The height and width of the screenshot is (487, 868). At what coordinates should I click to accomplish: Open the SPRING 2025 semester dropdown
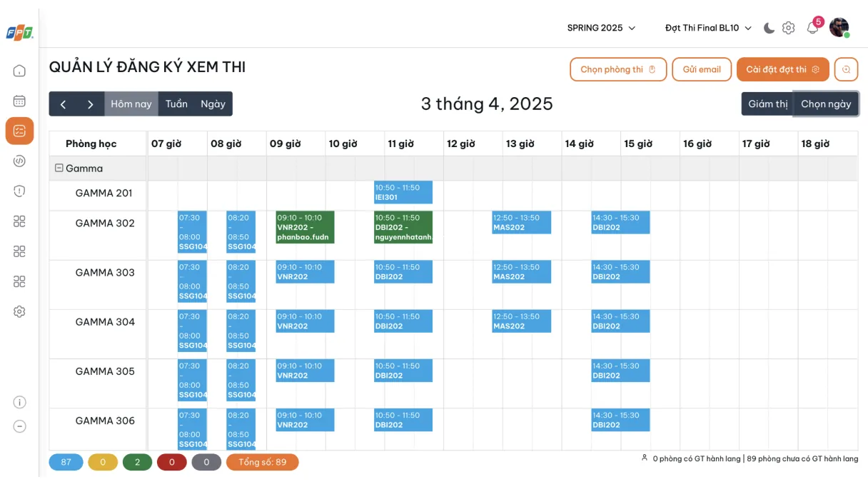click(x=600, y=28)
